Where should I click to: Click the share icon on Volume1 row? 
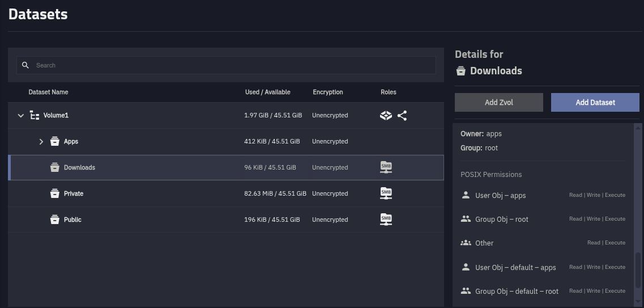pos(402,116)
